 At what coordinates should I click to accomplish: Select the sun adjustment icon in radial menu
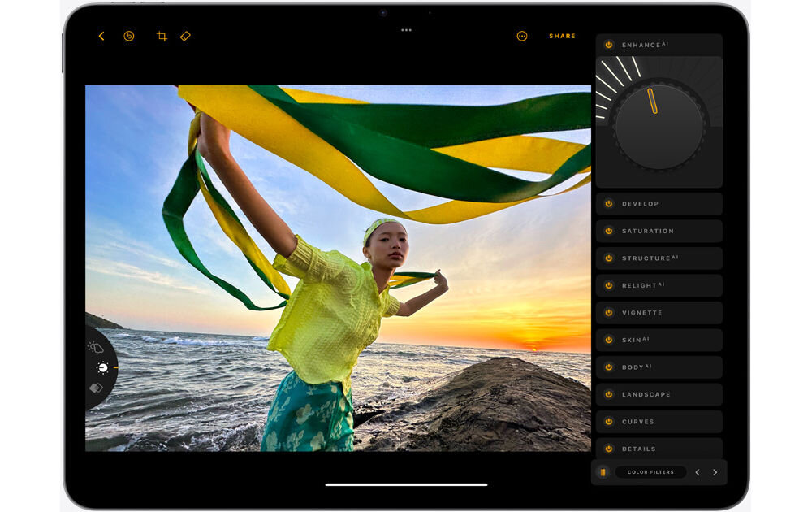click(x=102, y=367)
